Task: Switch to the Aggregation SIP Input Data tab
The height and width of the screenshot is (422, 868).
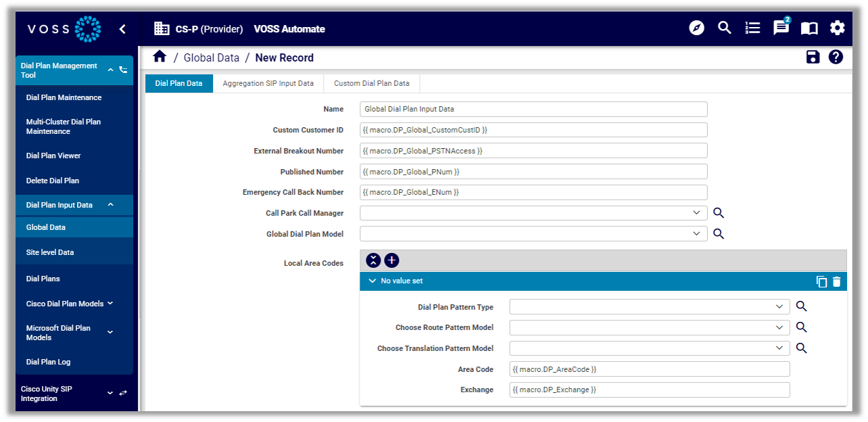Action: tap(268, 83)
